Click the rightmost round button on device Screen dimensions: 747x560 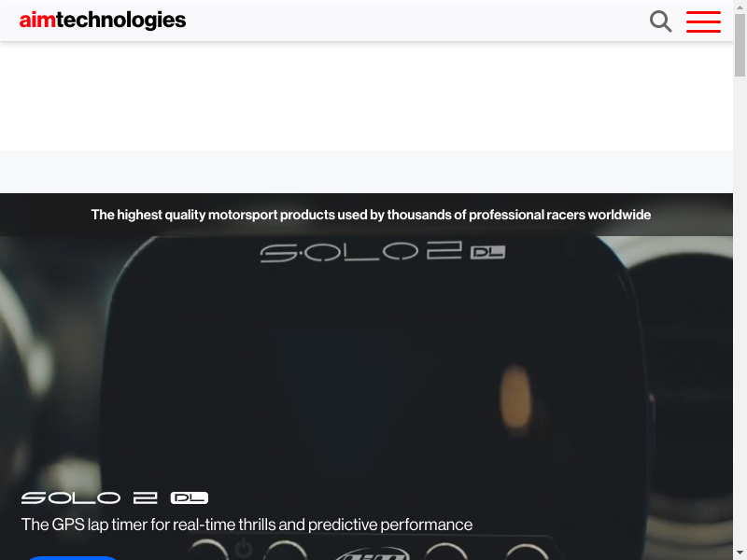tap(527, 552)
